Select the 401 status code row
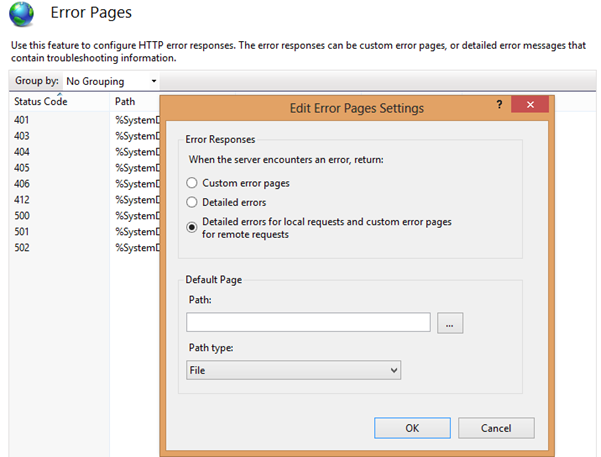 pyautogui.click(x=22, y=120)
